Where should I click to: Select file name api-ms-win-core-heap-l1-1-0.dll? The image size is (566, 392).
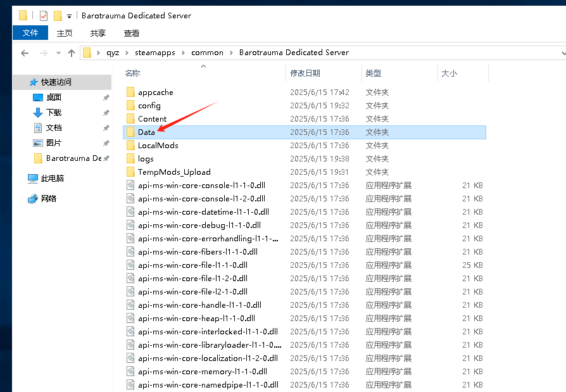pyautogui.click(x=197, y=319)
